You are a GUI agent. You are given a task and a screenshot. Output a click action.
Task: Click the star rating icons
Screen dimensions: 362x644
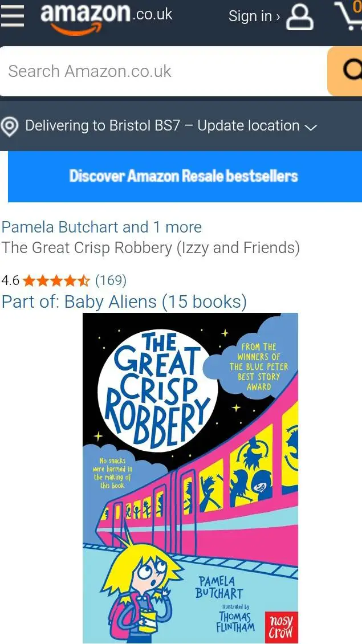coord(56,281)
